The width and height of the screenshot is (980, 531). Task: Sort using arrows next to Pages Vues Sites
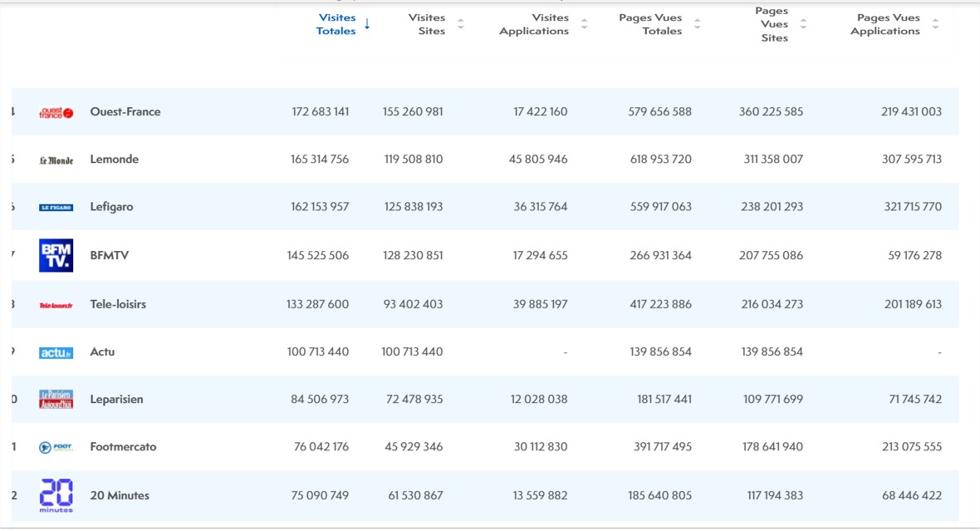(804, 24)
